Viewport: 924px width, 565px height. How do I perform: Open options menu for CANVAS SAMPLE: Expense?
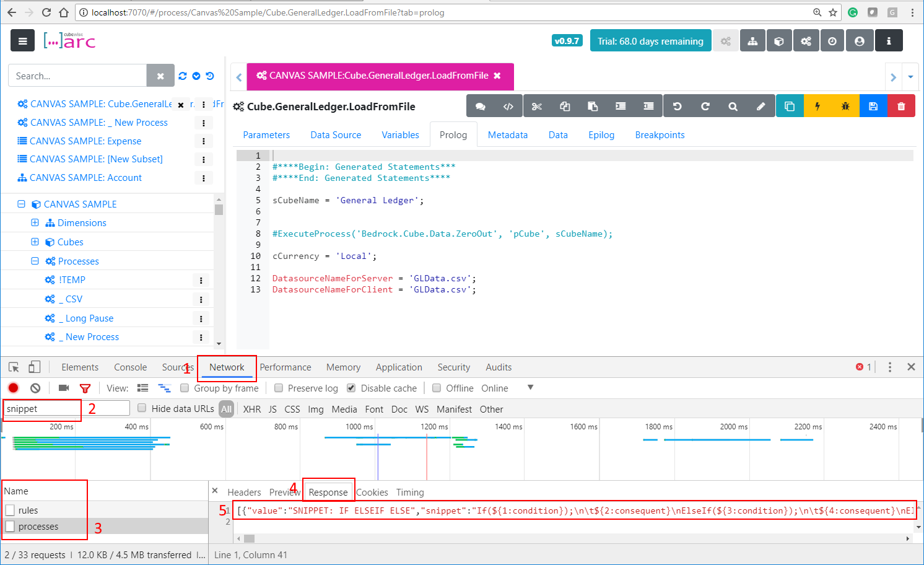(204, 141)
